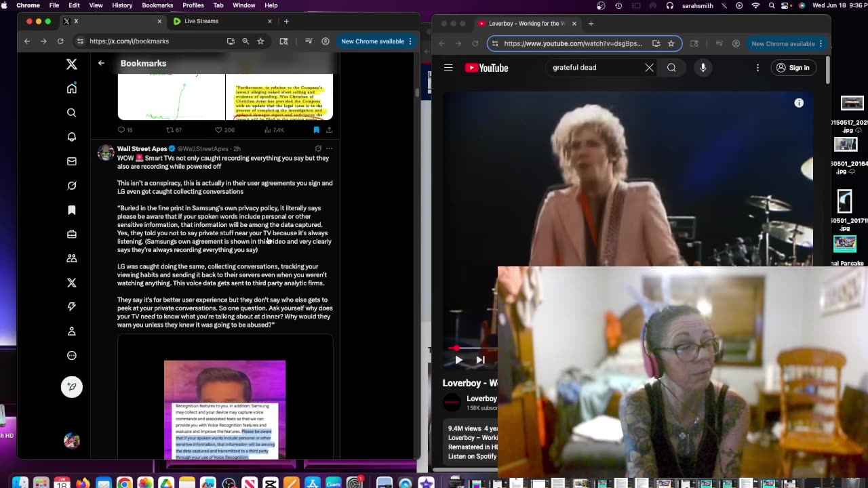Open Wall Street Apes post more options
This screenshot has height=488, width=868.
click(x=330, y=148)
